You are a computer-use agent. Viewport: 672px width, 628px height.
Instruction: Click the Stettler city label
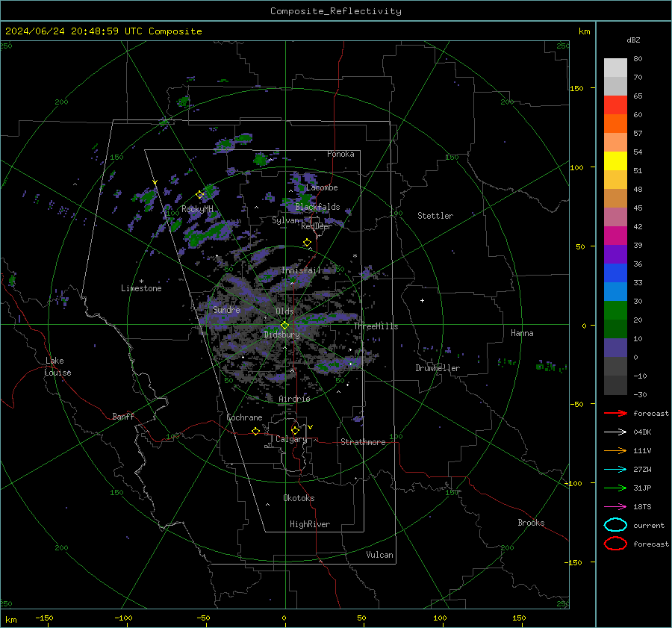[435, 216]
